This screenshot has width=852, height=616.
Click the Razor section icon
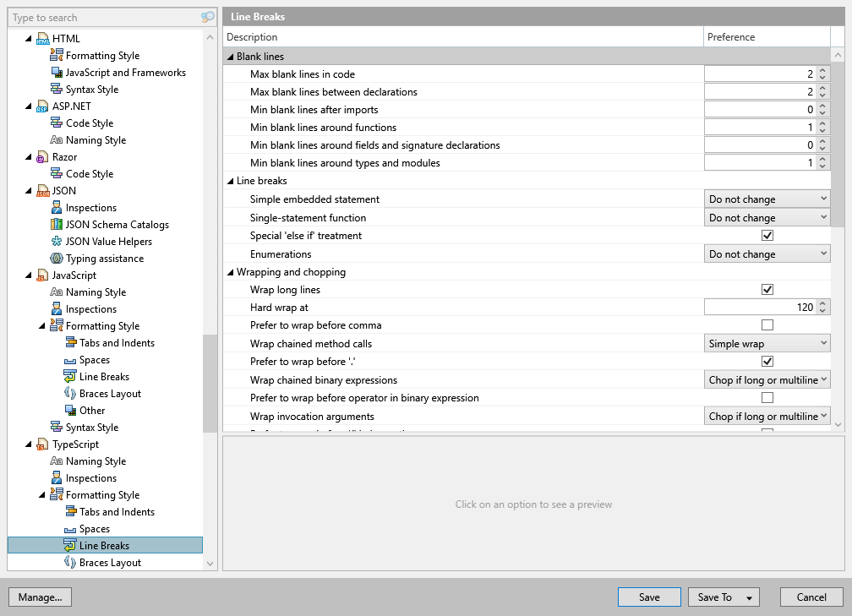(x=42, y=157)
